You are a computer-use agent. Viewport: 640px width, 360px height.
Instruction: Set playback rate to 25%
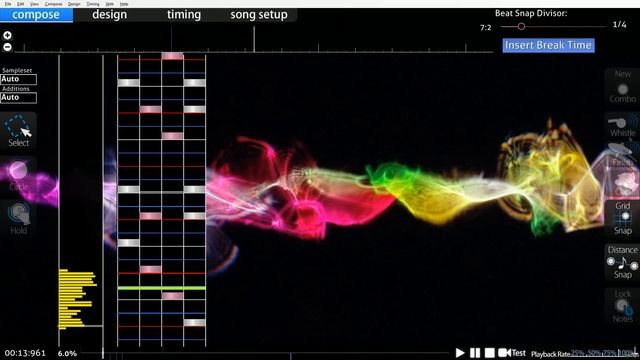pyautogui.click(x=578, y=353)
